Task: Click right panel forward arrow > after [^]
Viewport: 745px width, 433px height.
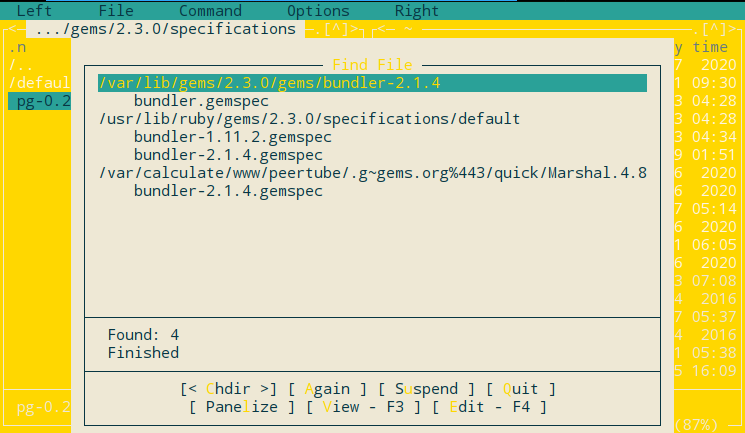Action: pos(732,29)
